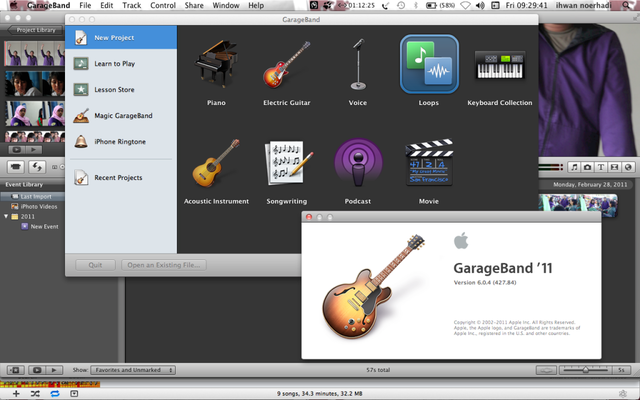The height and width of the screenshot is (400, 640).
Task: Open the Share menu
Action: (x=194, y=5)
